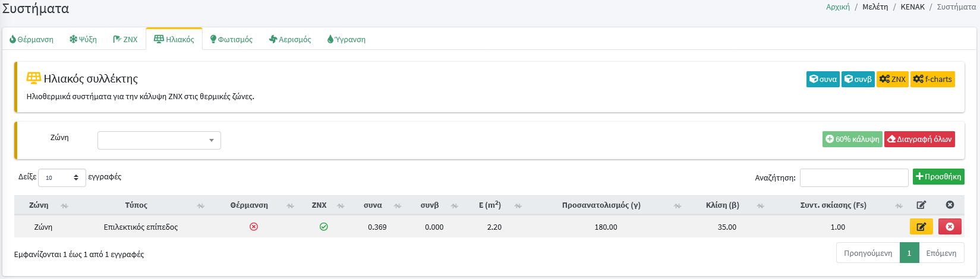Sort the table by Τύπος column
The height and width of the screenshot is (279, 980).
pos(136,205)
